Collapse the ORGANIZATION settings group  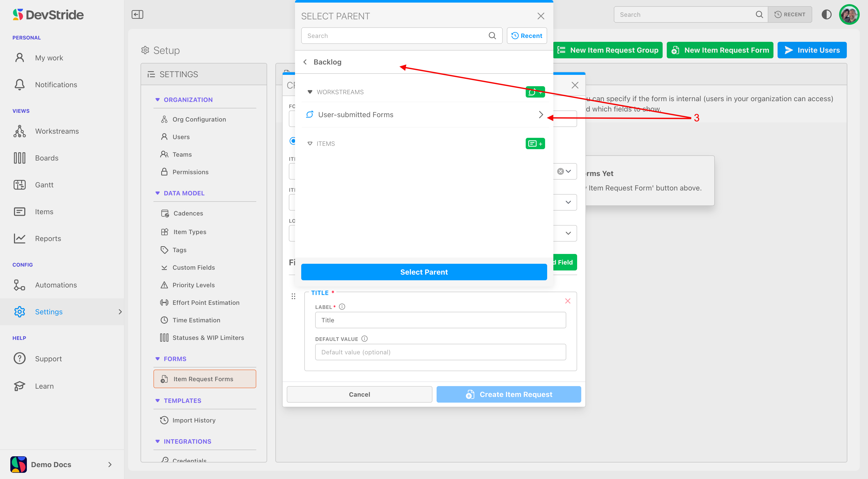point(157,100)
